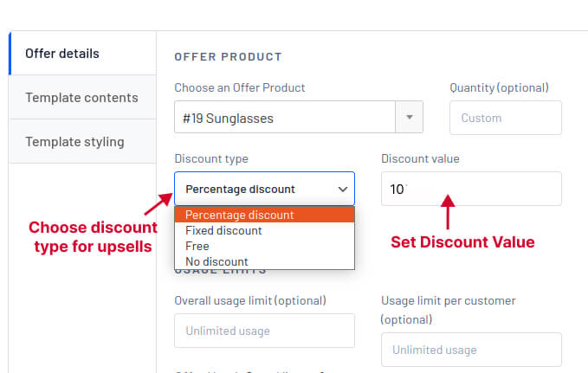Click the Overall usage limit input
This screenshot has width=588, height=373.
(264, 331)
